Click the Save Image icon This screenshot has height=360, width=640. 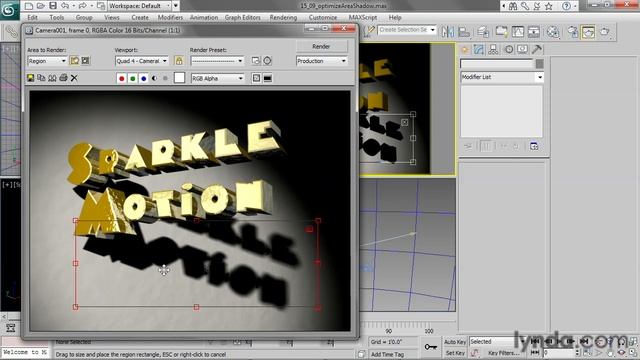pos(31,78)
